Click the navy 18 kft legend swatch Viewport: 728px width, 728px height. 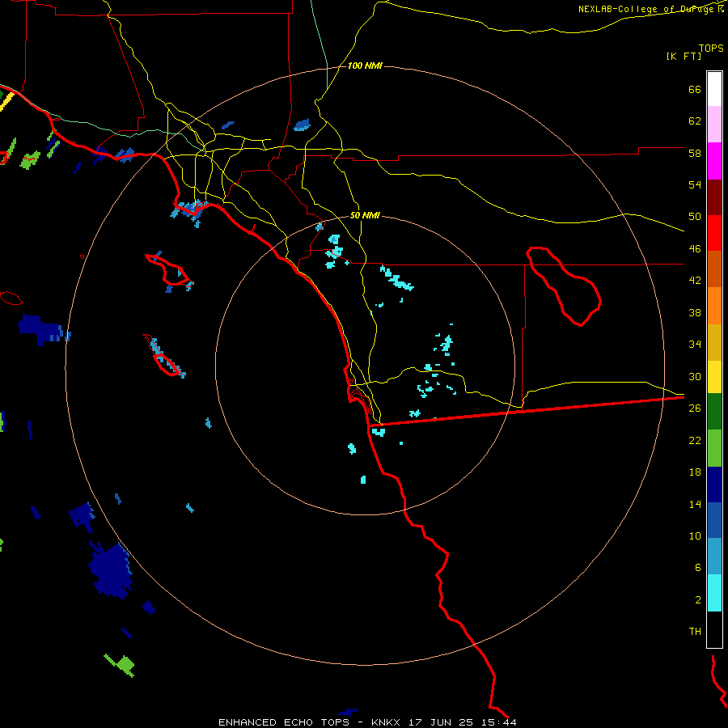pos(714,485)
